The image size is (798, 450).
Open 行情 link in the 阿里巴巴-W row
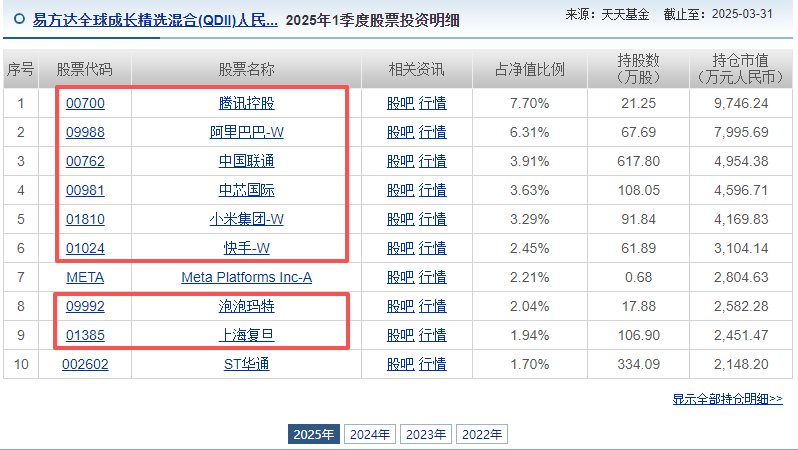coord(433,132)
